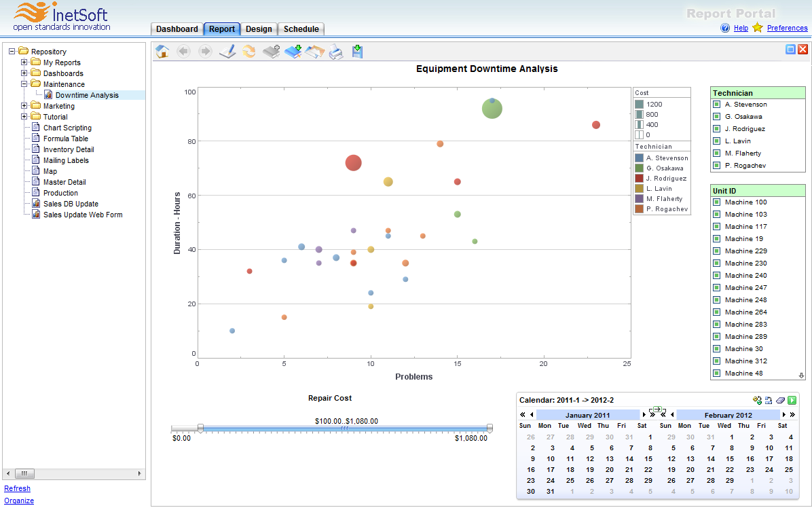
Task: Click the right handle of Repair Cost slider
Action: click(x=490, y=428)
